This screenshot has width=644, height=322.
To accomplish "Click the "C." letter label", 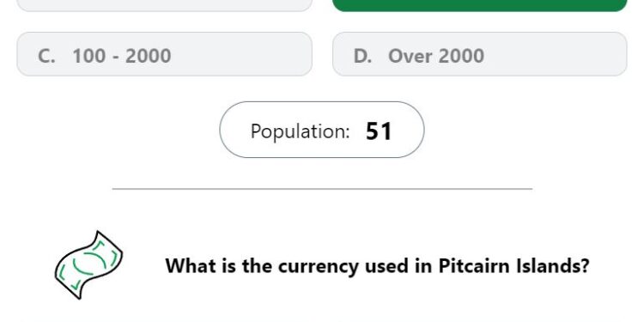I will [x=46, y=56].
